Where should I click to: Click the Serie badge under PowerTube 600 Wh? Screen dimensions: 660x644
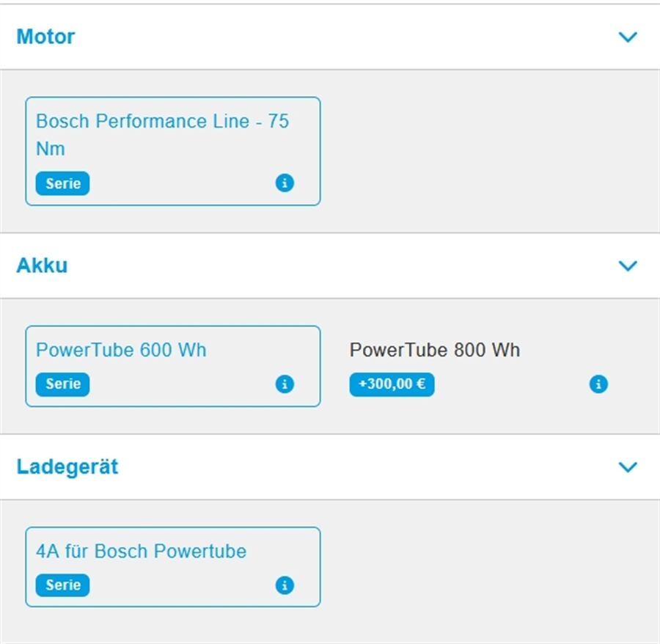click(63, 384)
